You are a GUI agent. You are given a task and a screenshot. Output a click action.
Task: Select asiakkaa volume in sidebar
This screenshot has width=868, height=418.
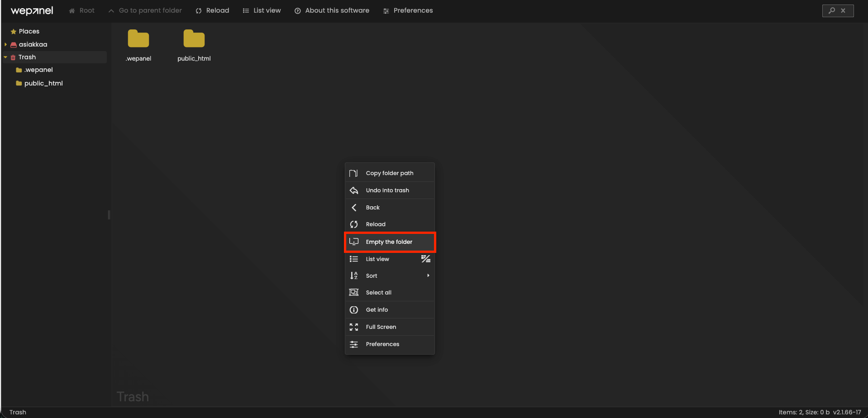tap(33, 44)
